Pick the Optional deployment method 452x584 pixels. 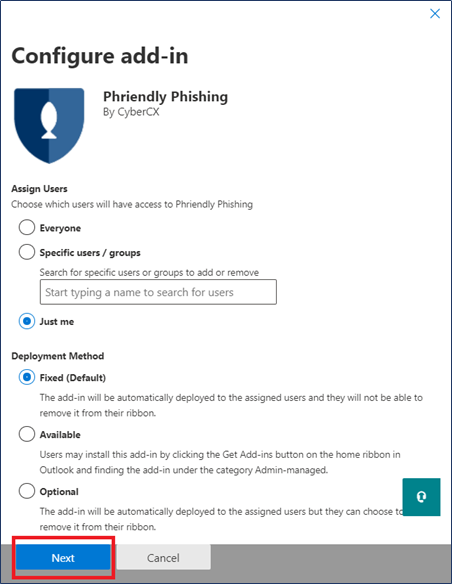27,491
